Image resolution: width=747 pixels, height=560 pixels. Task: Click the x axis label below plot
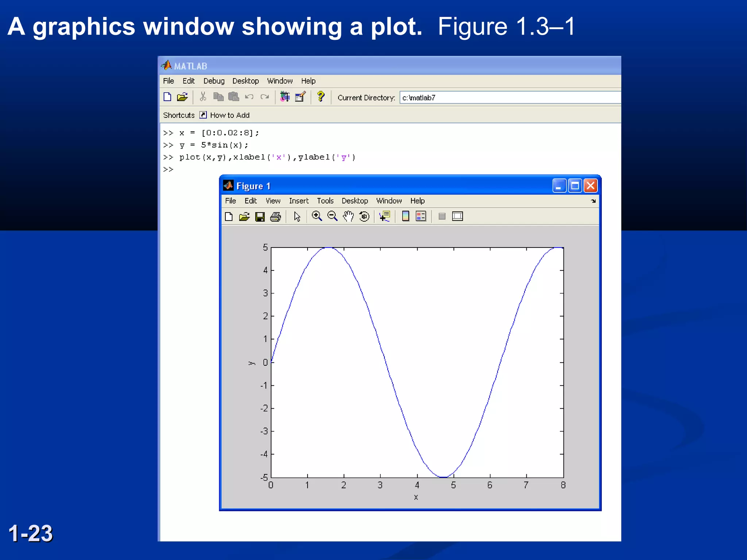(416, 497)
